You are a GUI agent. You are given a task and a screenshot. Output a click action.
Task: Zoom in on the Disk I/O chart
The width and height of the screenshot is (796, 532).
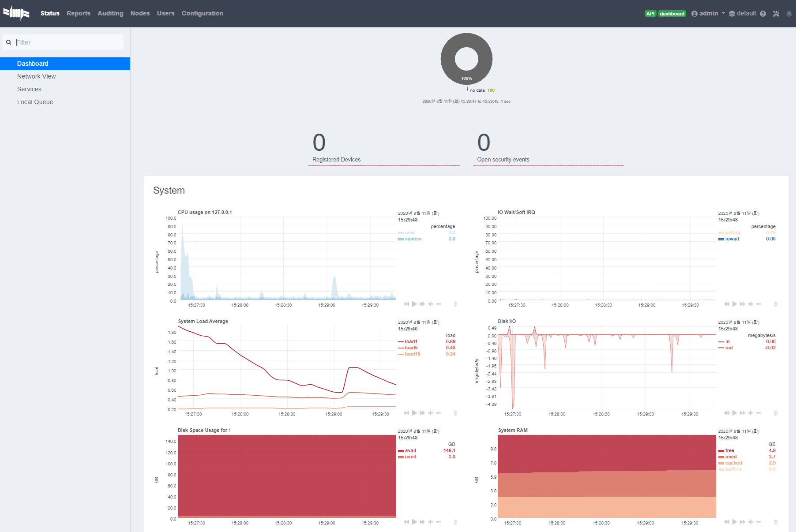click(751, 413)
